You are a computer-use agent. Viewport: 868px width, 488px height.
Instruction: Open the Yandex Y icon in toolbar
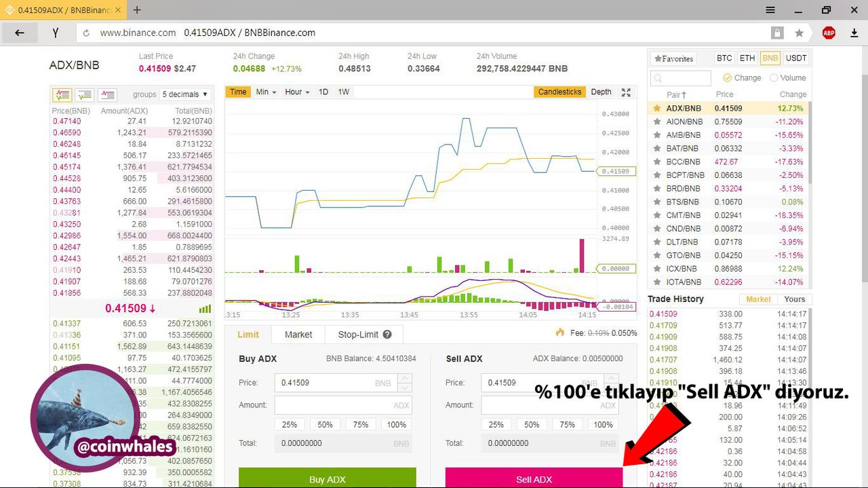click(55, 33)
